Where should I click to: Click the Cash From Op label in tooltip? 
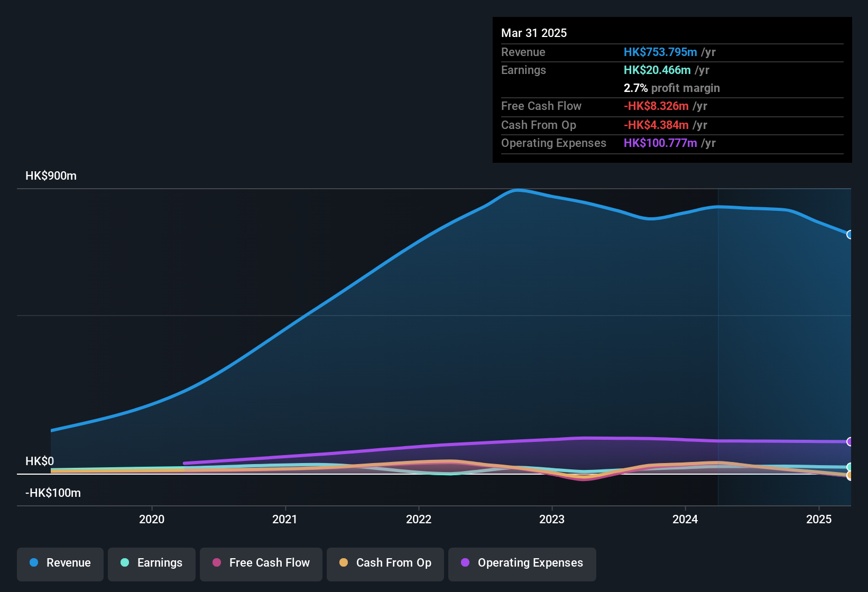coord(539,125)
